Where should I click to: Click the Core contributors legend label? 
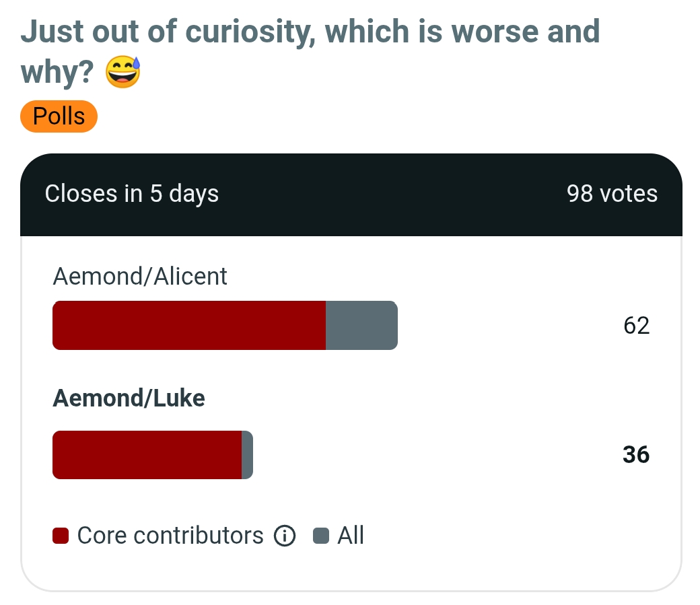tap(170, 535)
